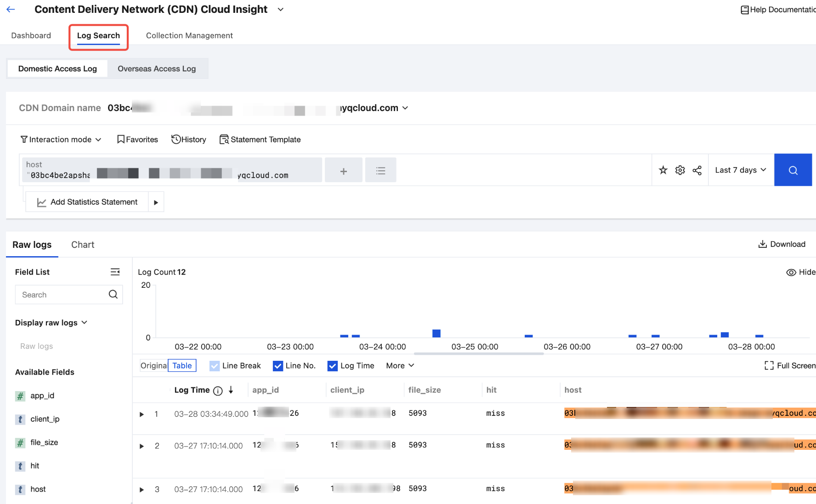
Task: Click the Field List search input
Action: click(x=62, y=295)
